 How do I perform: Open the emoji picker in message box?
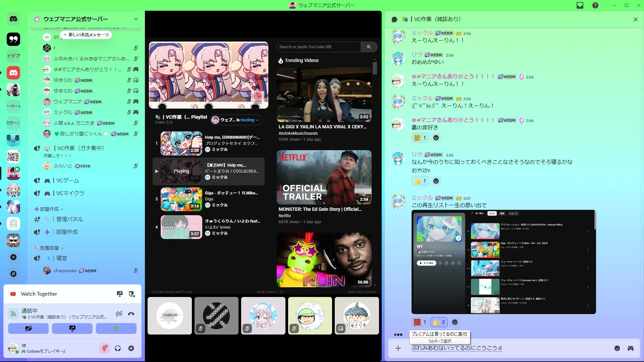[617, 348]
